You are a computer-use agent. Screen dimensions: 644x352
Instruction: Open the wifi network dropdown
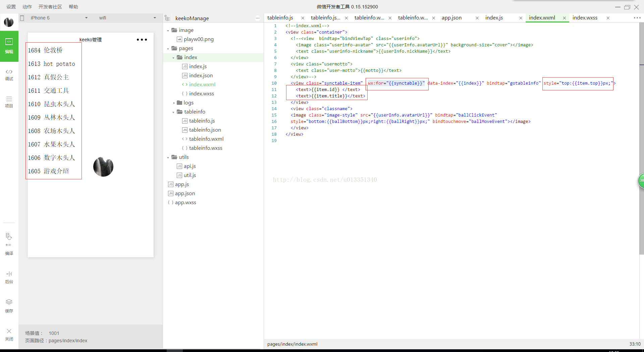(127, 18)
